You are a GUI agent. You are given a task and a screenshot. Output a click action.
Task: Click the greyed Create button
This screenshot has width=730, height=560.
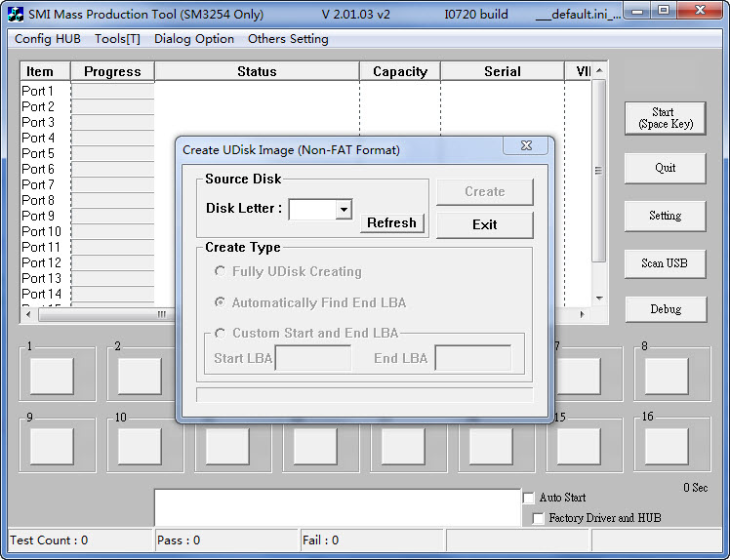point(485,192)
